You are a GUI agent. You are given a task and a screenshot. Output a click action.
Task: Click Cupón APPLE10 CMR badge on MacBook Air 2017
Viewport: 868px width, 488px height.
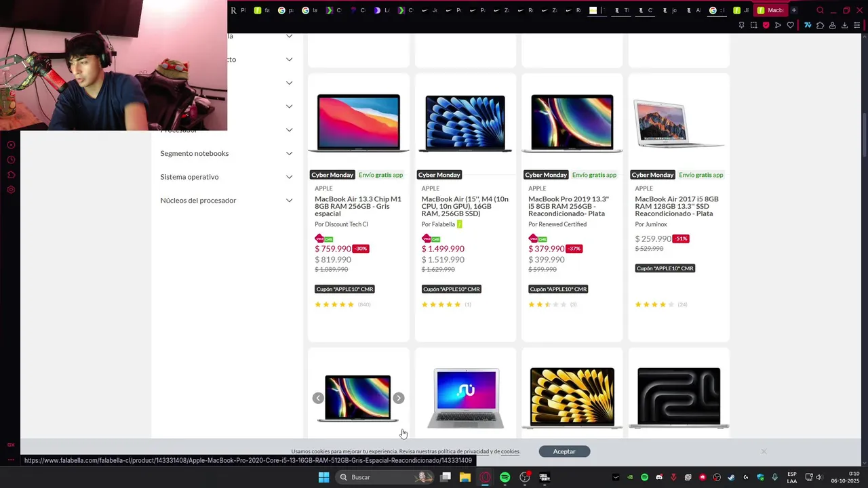pyautogui.click(x=665, y=268)
